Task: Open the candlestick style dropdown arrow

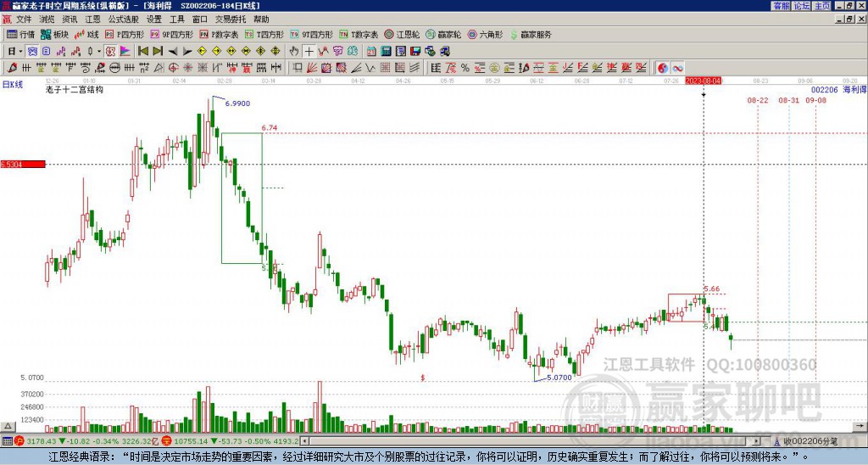Action: tap(99, 52)
